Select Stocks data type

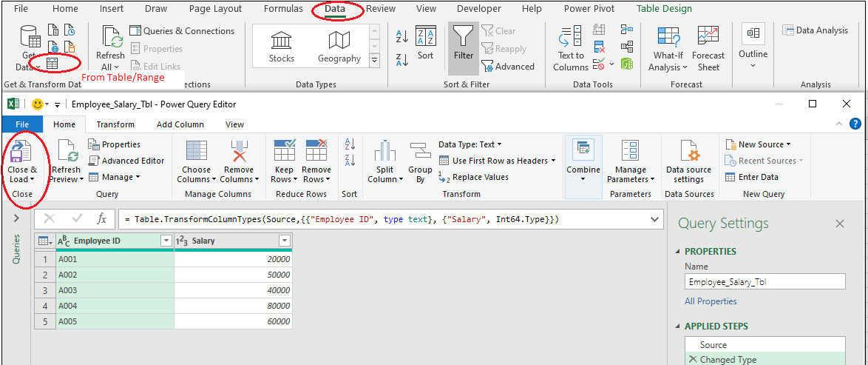(x=282, y=47)
